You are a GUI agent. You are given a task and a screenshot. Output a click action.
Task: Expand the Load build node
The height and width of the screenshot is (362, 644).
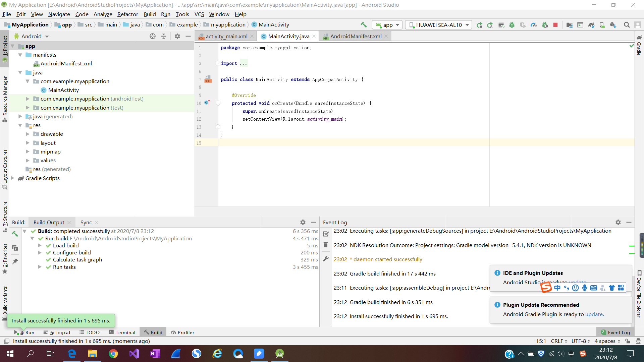tap(40, 245)
